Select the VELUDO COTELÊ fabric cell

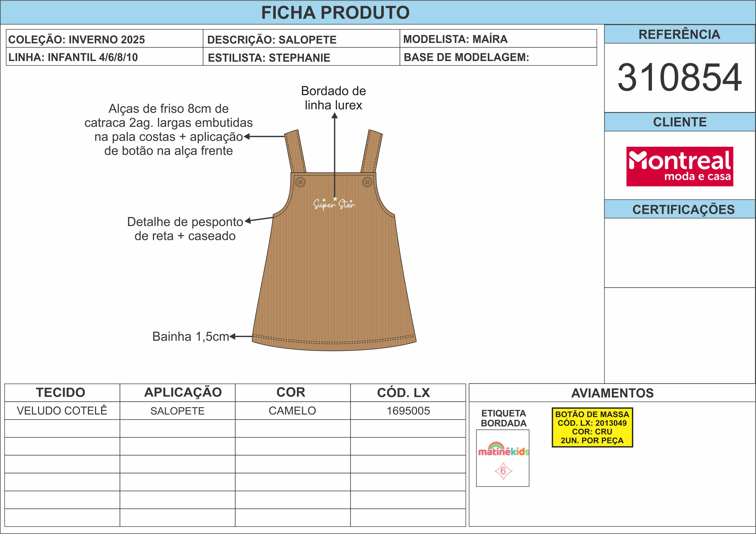pos(62,411)
